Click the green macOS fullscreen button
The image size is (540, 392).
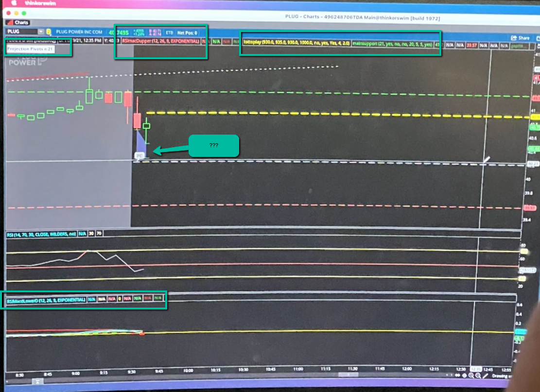(24, 13)
